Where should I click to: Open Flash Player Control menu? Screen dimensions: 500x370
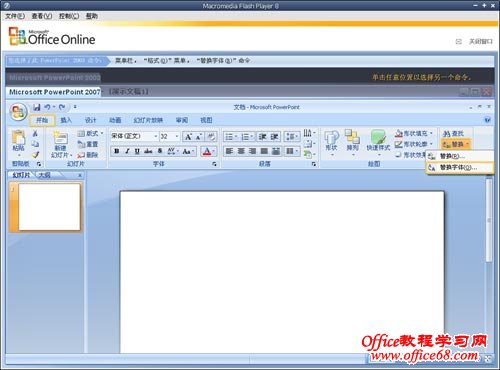[x=69, y=16]
